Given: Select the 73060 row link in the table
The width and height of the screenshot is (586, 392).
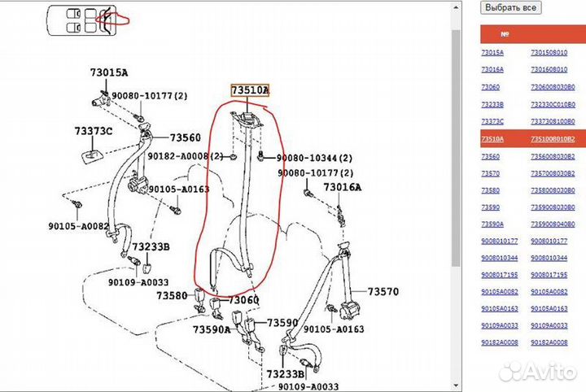Looking at the screenshot, I should [491, 87].
